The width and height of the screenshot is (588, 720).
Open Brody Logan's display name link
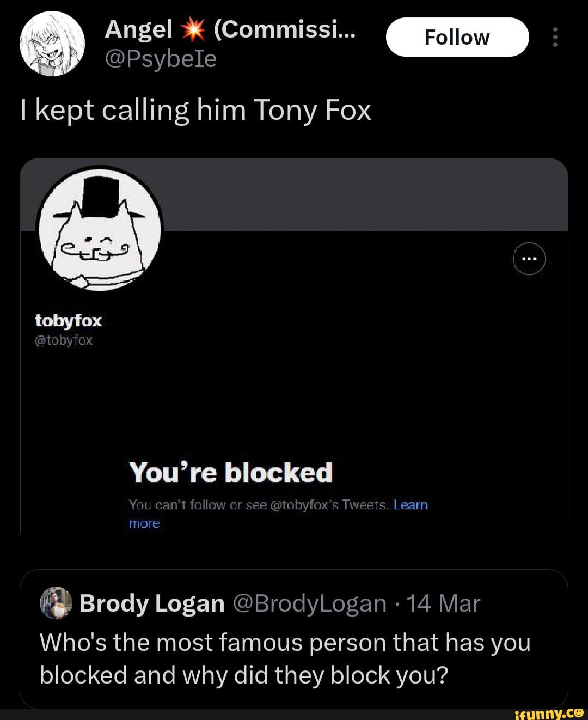coord(152,603)
